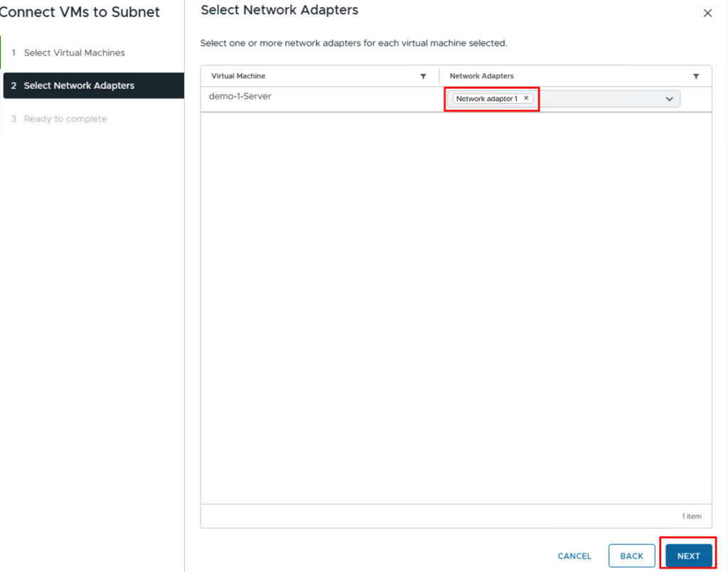Remove Network adapter 1 from selection

[x=526, y=99]
